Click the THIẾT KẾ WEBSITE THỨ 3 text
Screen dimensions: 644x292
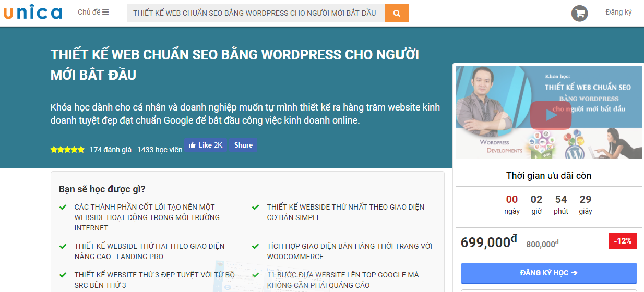click(x=154, y=280)
